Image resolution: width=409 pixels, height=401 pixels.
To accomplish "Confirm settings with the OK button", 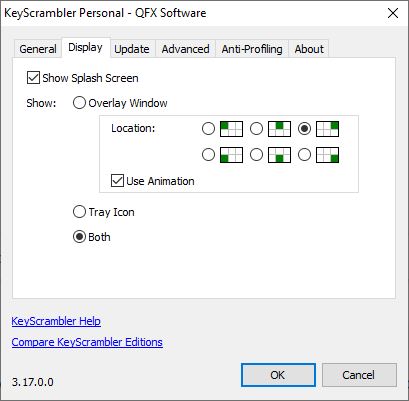I will [278, 375].
